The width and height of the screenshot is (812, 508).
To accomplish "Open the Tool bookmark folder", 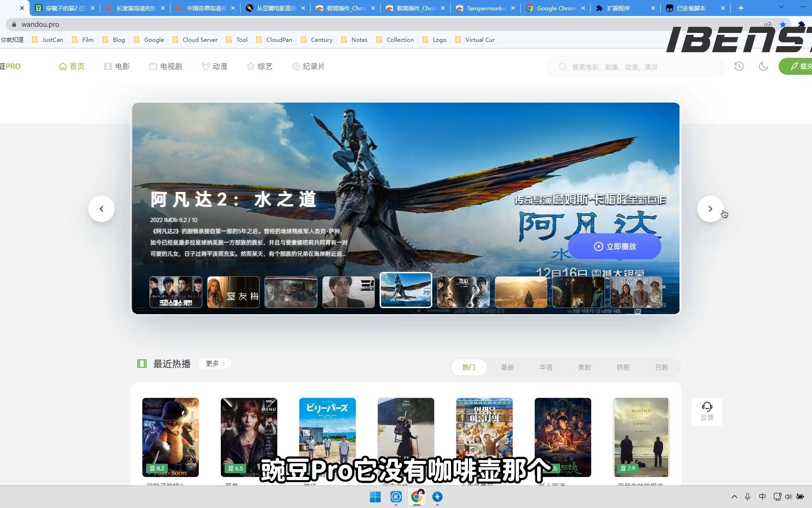I will tap(237, 40).
